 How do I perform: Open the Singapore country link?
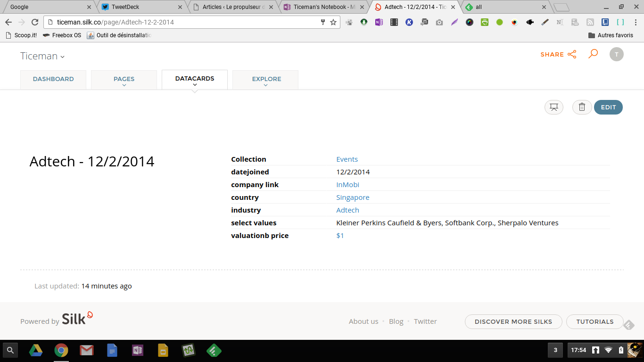coord(353,197)
